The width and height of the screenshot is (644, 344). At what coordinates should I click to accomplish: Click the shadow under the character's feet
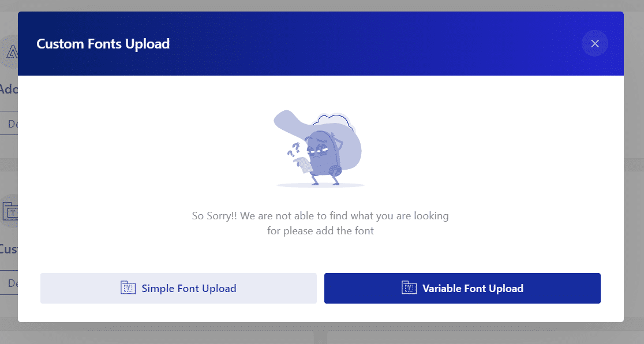click(320, 185)
